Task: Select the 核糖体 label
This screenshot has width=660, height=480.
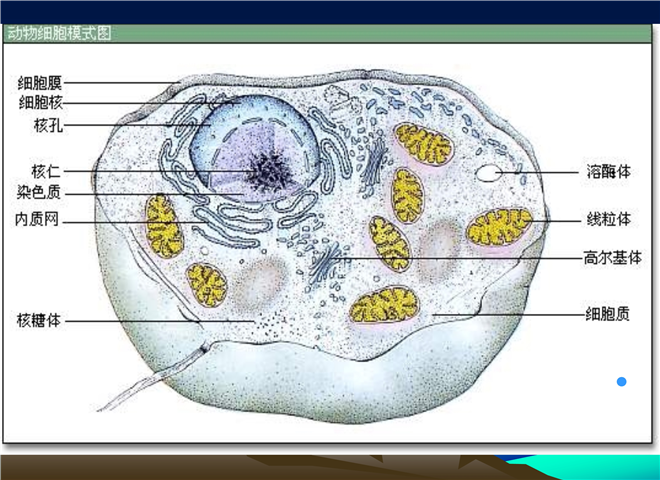Action: click(39, 320)
